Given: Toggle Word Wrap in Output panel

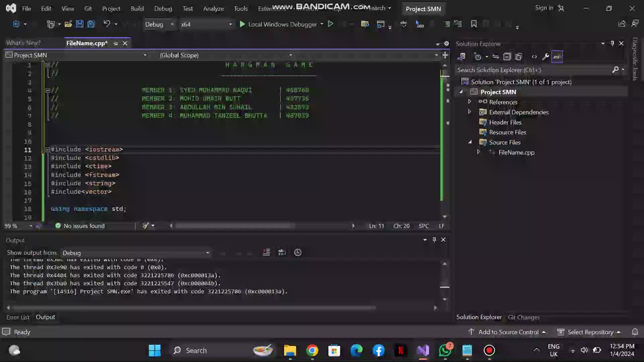Looking at the screenshot, I should pyautogui.click(x=282, y=252).
